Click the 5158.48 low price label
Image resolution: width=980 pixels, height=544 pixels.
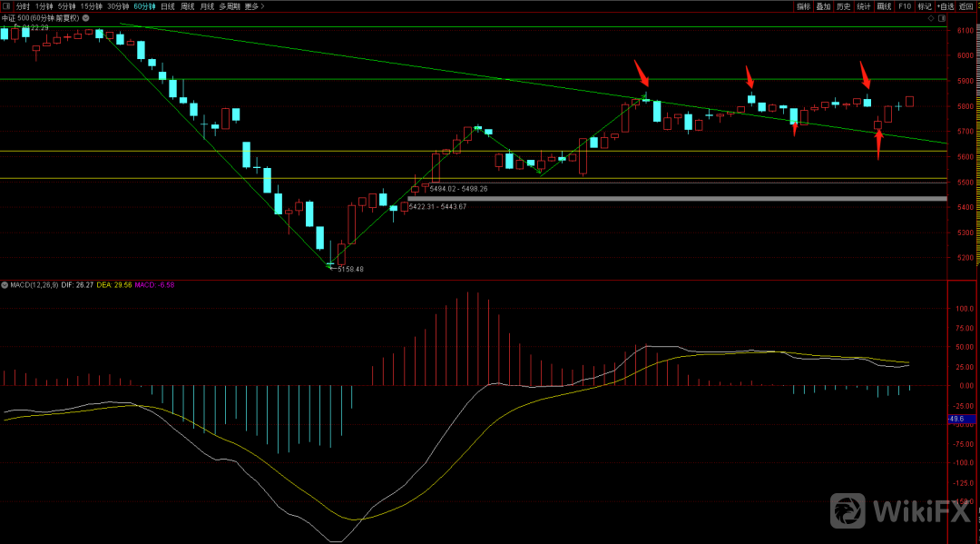(349, 269)
